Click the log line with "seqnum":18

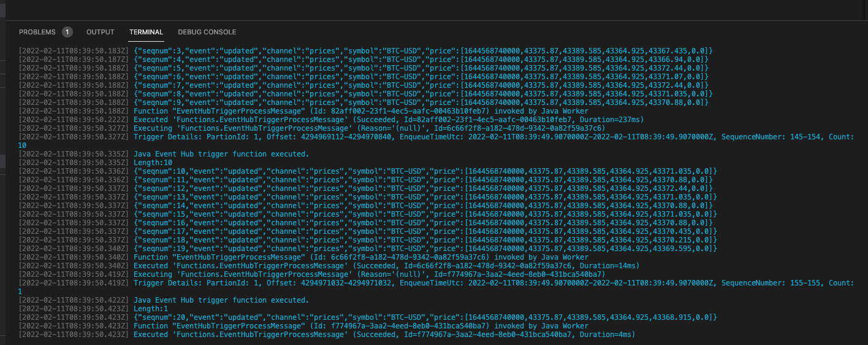[x=368, y=239]
